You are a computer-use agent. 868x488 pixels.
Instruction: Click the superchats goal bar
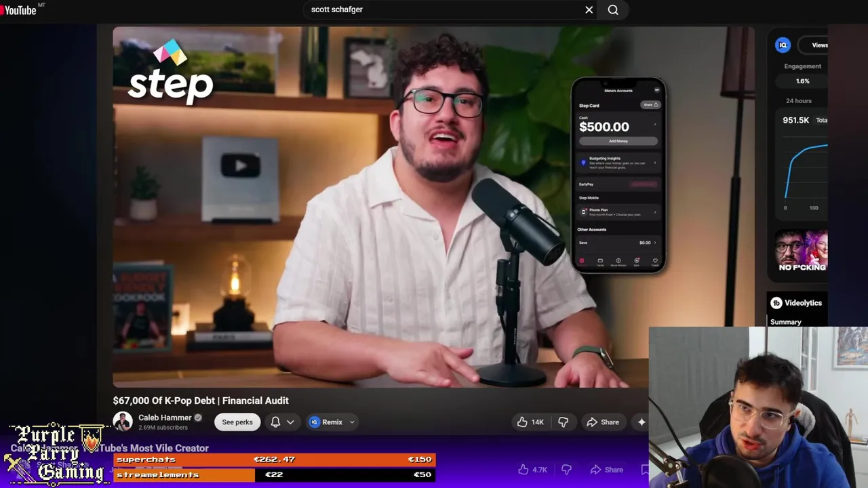(274, 460)
